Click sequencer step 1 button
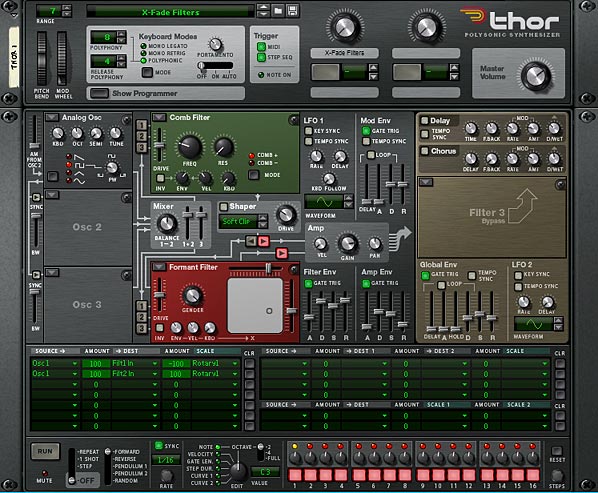The height and width of the screenshot is (493, 598). (295, 475)
